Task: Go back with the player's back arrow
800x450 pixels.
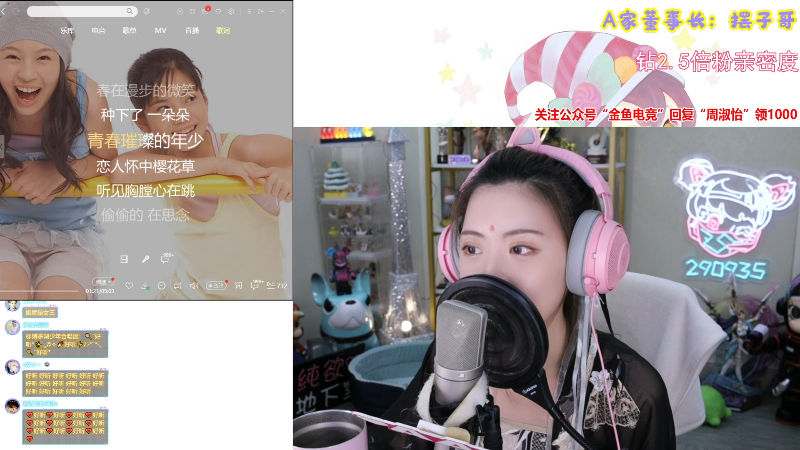Action: pos(3,11)
